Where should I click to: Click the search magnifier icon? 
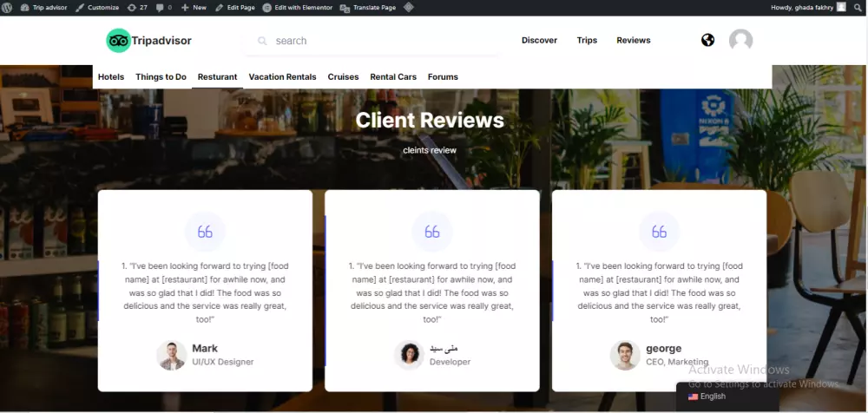tap(262, 41)
